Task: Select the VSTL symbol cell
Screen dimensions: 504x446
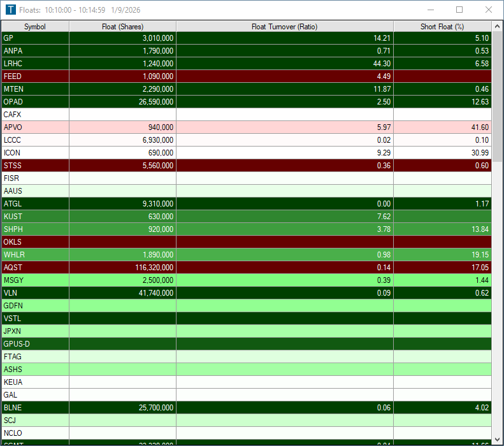Action: point(35,319)
